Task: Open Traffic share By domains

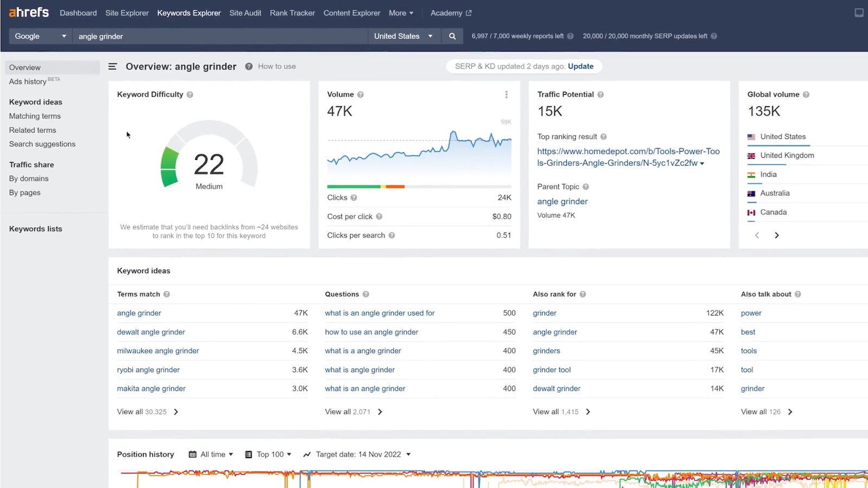Action: pos(29,178)
